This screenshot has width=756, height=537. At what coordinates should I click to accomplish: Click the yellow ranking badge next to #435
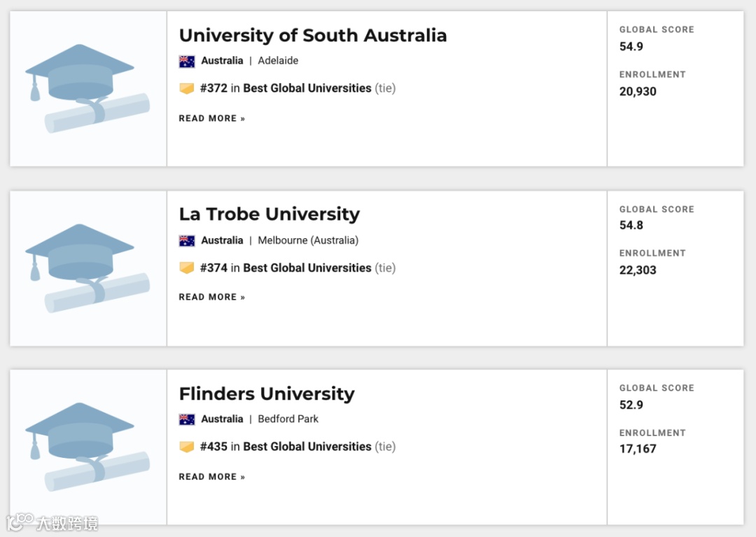pos(187,447)
